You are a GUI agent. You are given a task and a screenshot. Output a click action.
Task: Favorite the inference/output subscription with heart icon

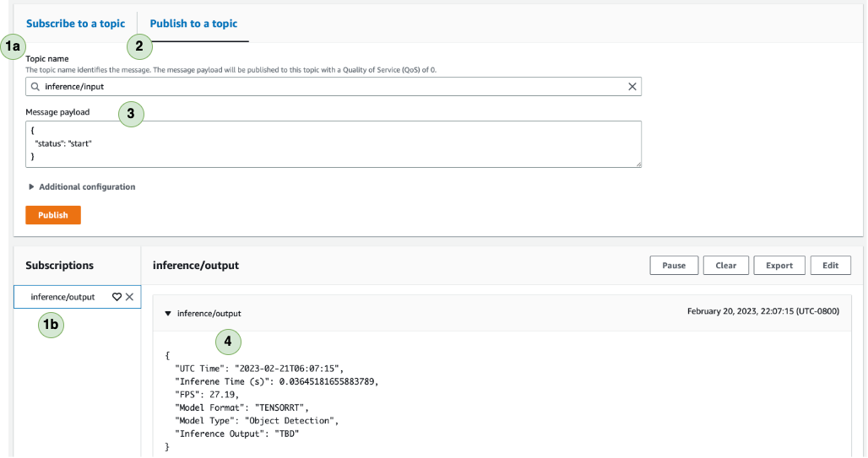pos(117,297)
